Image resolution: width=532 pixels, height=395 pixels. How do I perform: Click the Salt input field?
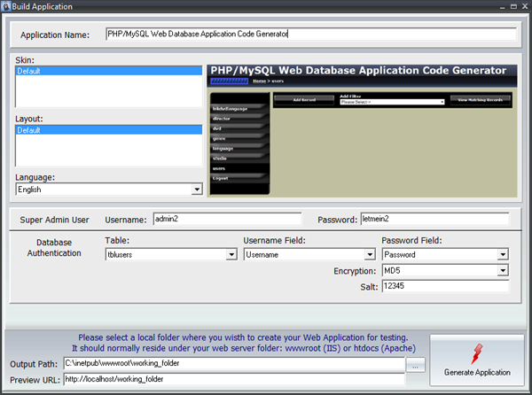445,286
